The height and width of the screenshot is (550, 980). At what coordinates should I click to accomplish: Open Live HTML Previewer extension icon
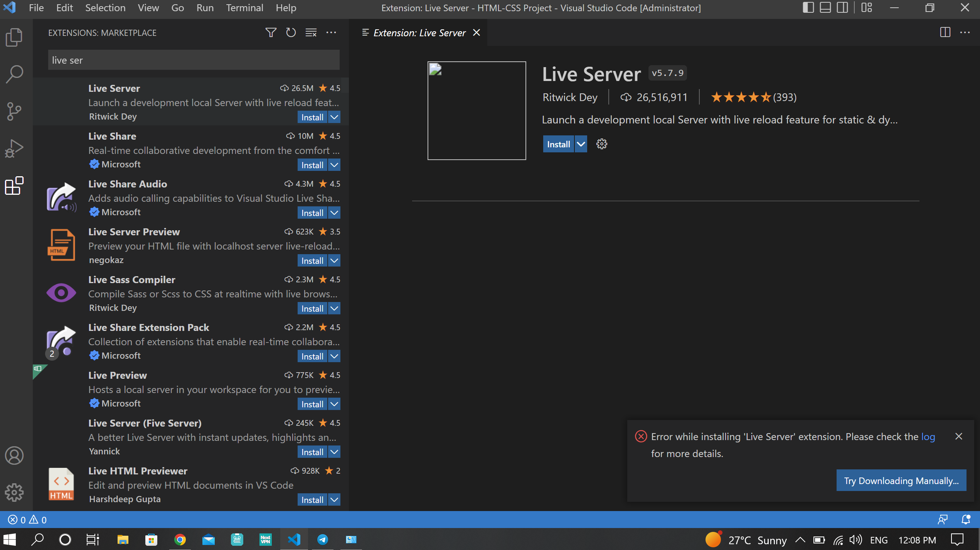pos(61,484)
